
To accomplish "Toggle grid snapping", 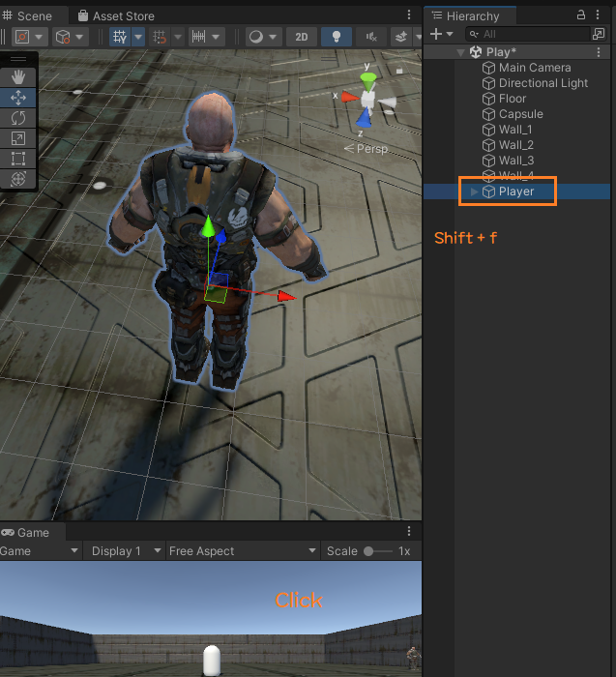I will pos(160,37).
